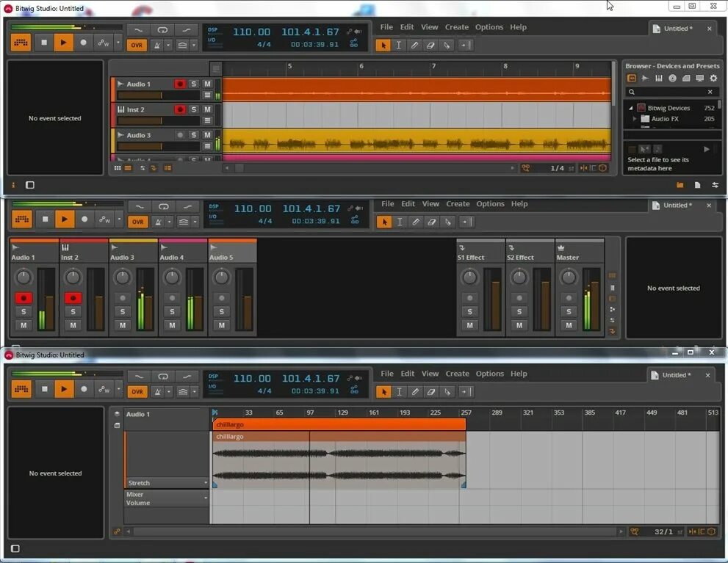Click Stop button in bottom window transport

(x=45, y=389)
